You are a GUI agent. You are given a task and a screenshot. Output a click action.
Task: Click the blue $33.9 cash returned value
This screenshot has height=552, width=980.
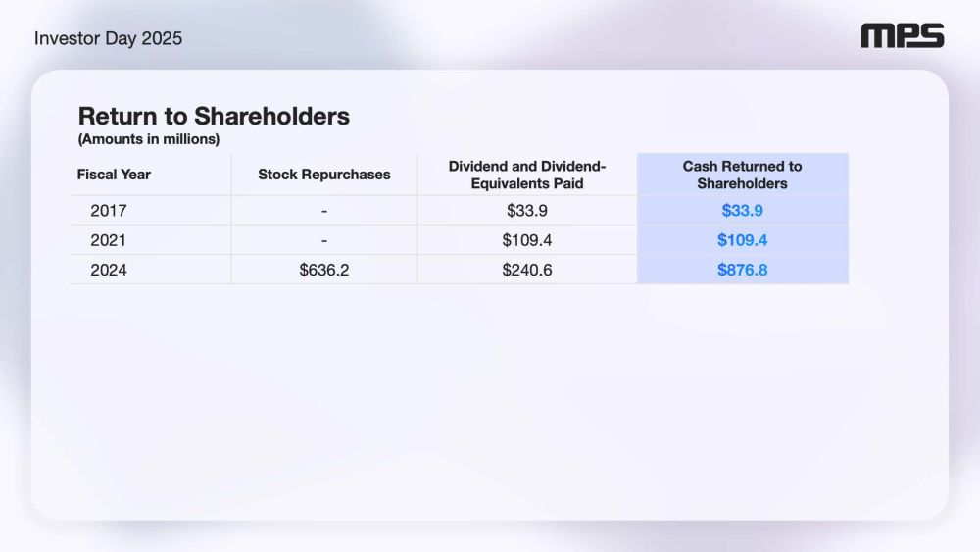[x=742, y=211]
